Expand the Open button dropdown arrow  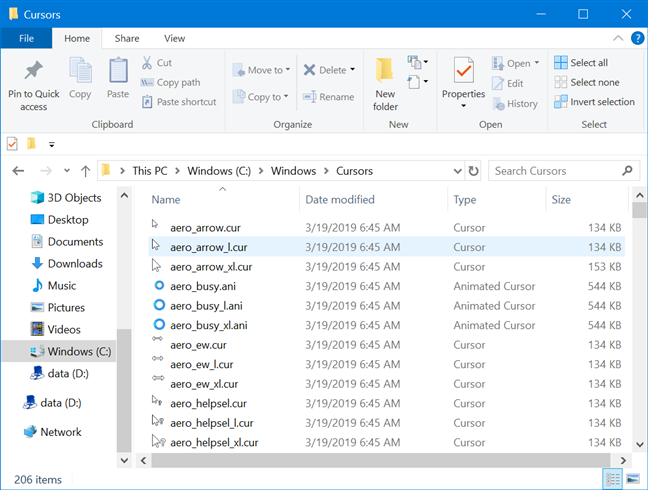pyautogui.click(x=537, y=63)
